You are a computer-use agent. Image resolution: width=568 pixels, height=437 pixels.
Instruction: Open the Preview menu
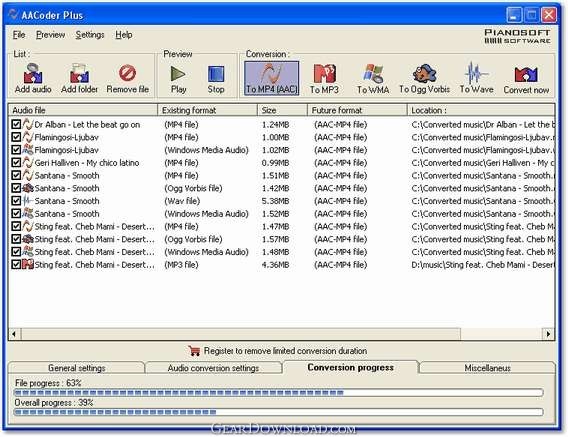coord(50,35)
